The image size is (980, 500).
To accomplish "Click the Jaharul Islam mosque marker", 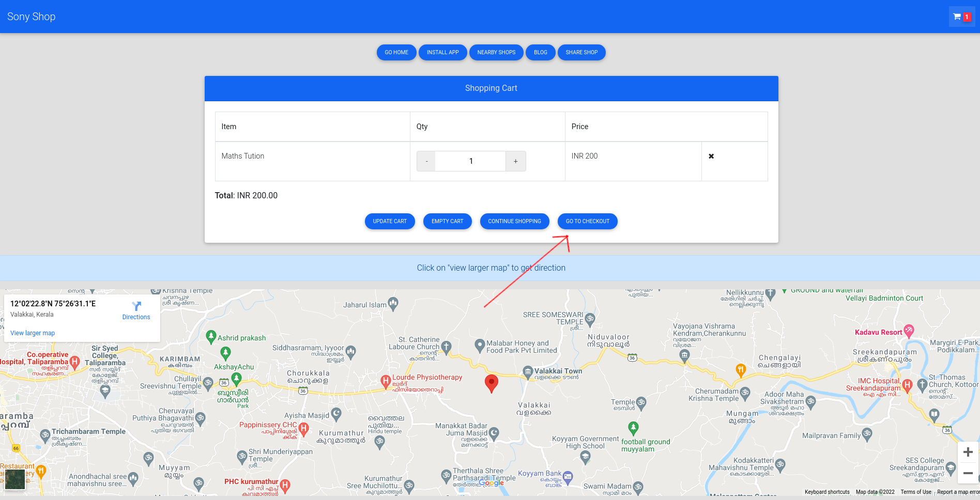I will 393,303.
